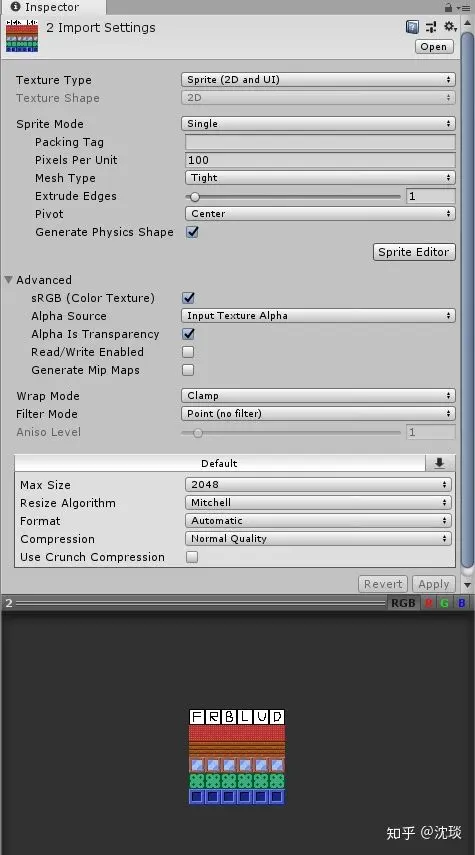
Task: Click the Extrude Edges slider handle
Action: [194, 196]
